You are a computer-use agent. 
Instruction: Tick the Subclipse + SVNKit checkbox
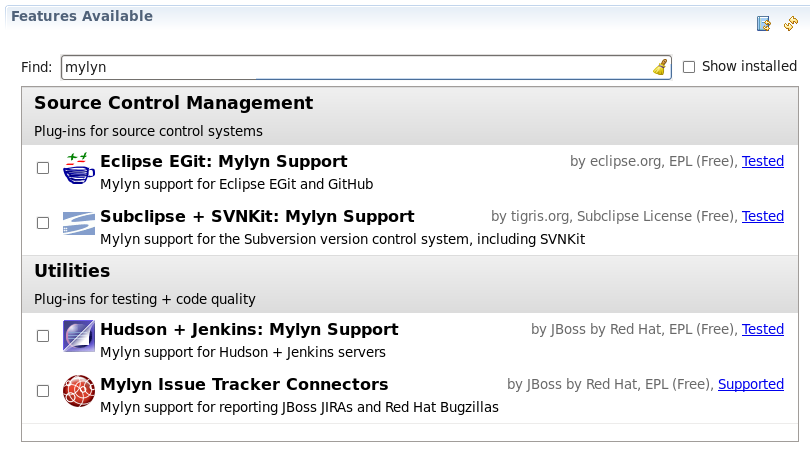pyautogui.click(x=43, y=223)
